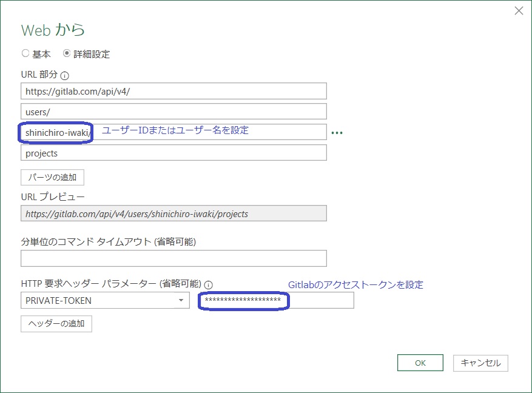Viewport: 532px width, 393px height.
Task: Click the masked access token value field
Action: 276,301
